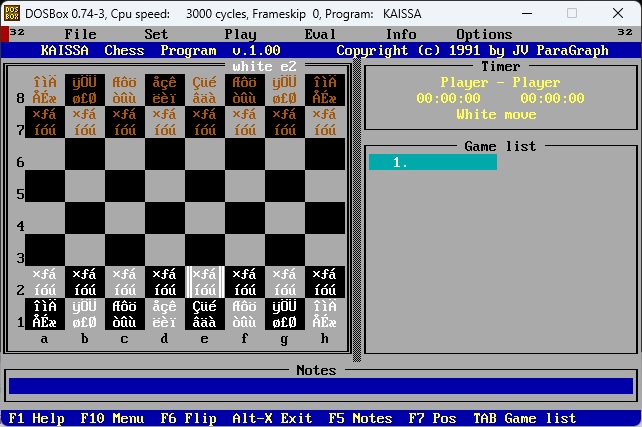
Task: Select the white pawn on c2
Action: (125, 282)
